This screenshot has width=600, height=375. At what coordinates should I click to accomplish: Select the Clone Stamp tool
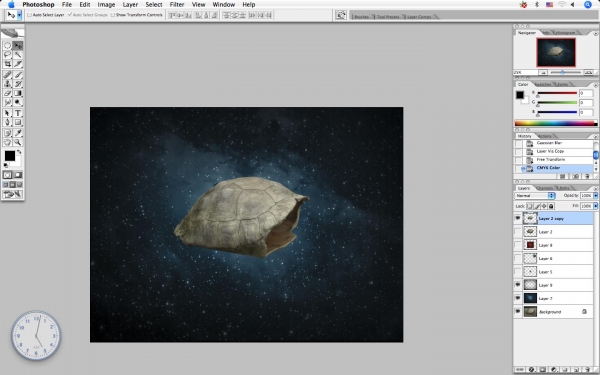click(x=7, y=84)
